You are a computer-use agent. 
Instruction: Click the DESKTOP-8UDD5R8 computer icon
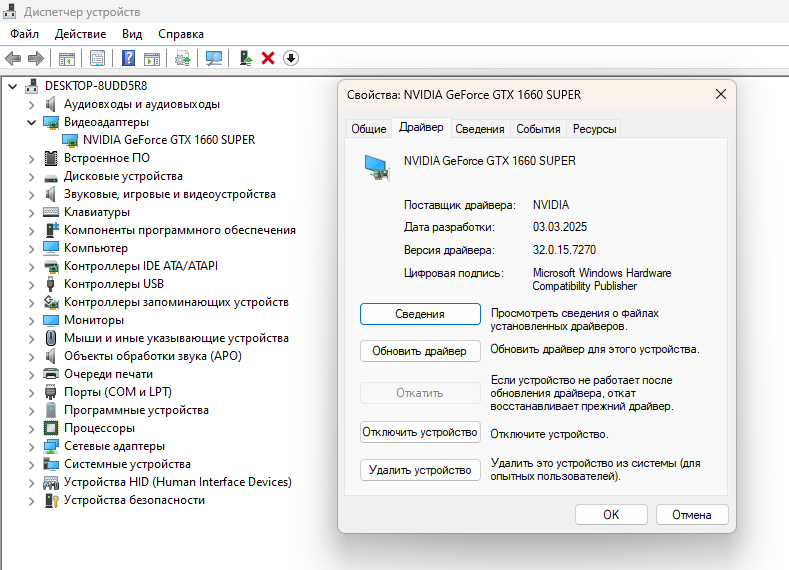[x=32, y=86]
